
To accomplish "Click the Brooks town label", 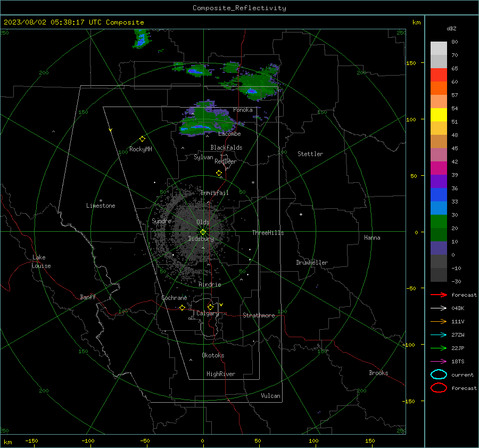I will pyautogui.click(x=378, y=373).
